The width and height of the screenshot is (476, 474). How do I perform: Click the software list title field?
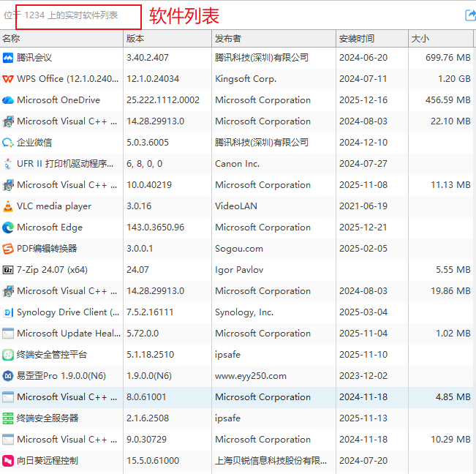(x=78, y=16)
